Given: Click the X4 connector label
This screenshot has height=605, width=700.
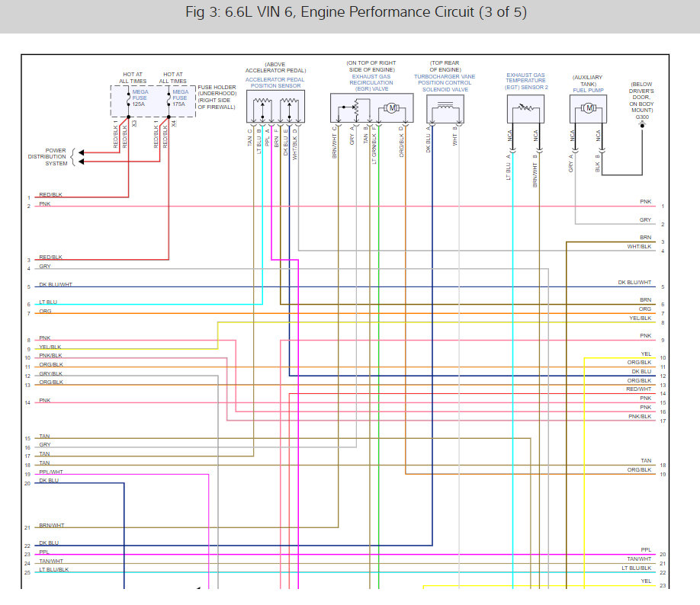Looking at the screenshot, I should [x=174, y=123].
